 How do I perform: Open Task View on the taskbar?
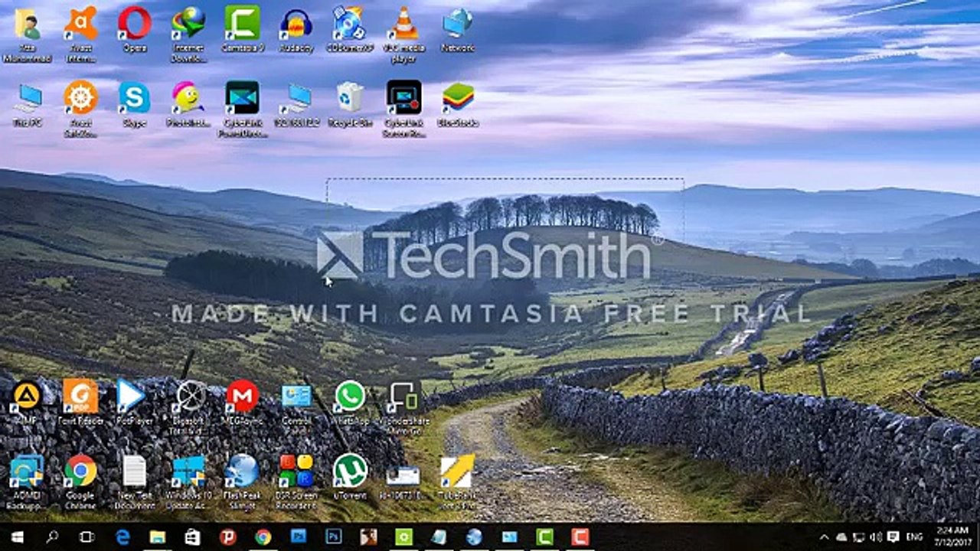pyautogui.click(x=87, y=537)
